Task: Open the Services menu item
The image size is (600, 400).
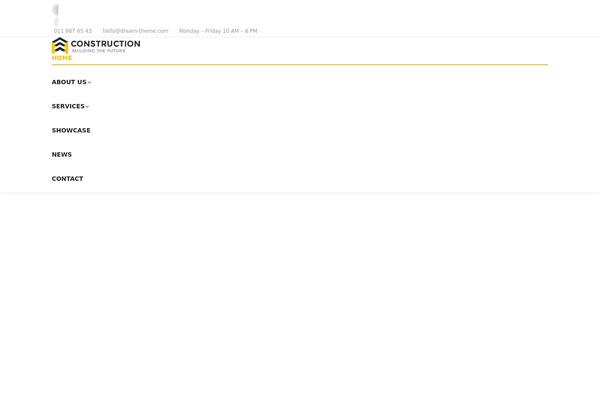Action: pos(68,106)
